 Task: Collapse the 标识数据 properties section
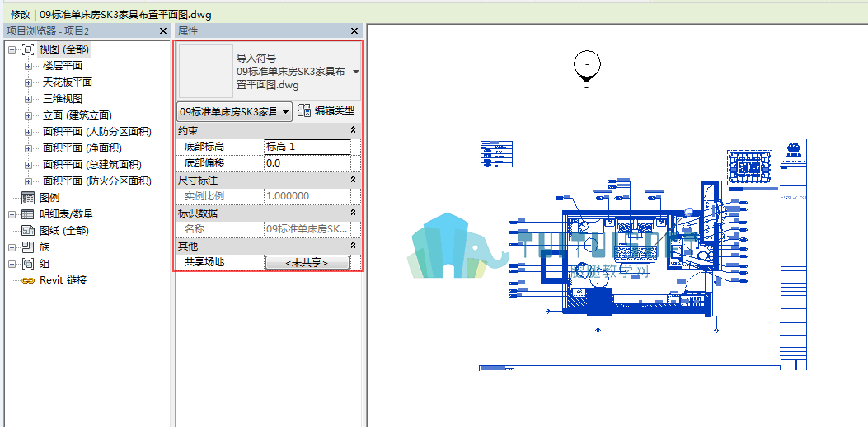(353, 213)
